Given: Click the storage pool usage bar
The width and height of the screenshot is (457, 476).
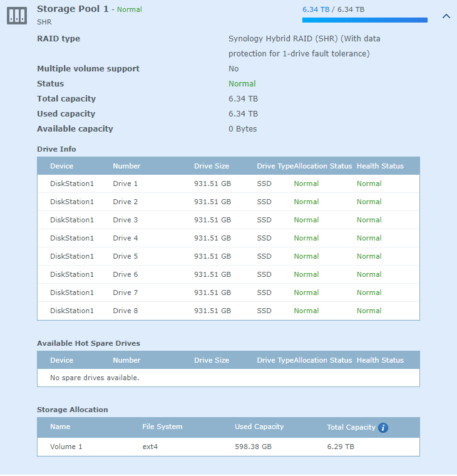Looking at the screenshot, I should 364,20.
